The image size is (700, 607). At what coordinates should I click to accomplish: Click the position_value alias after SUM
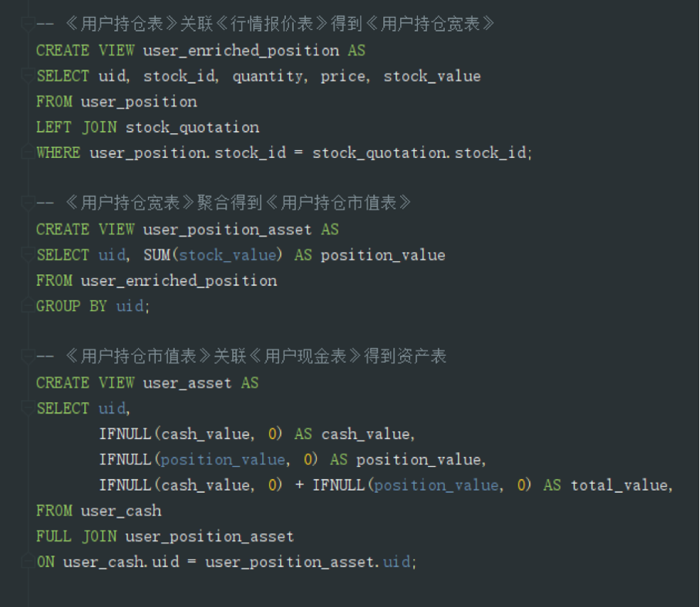click(x=382, y=255)
